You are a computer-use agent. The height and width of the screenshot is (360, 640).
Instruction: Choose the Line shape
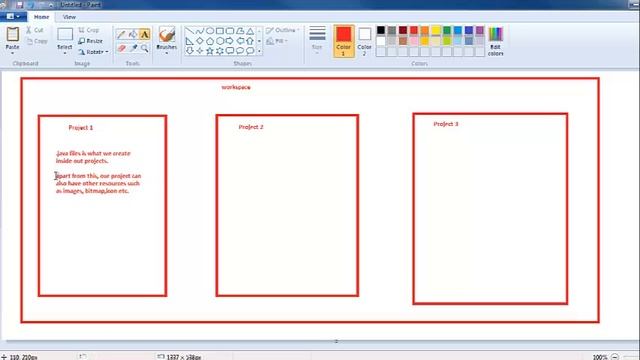pyautogui.click(x=189, y=31)
